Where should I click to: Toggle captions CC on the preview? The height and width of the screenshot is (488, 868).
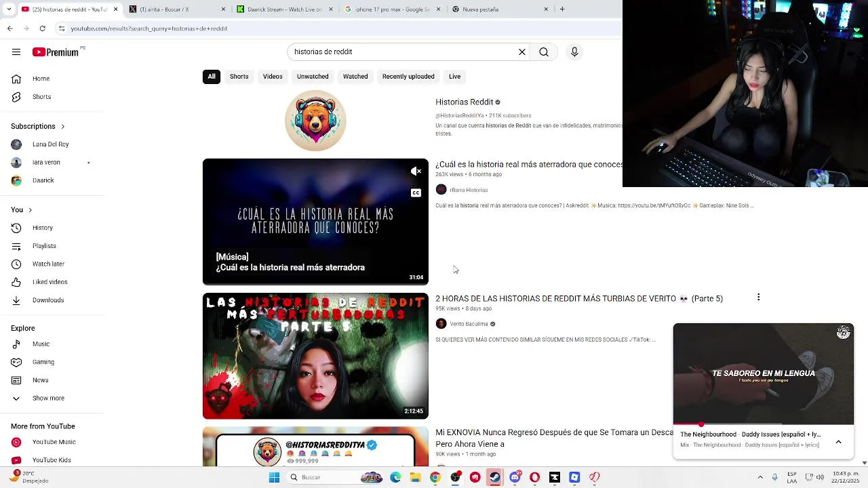tap(416, 193)
